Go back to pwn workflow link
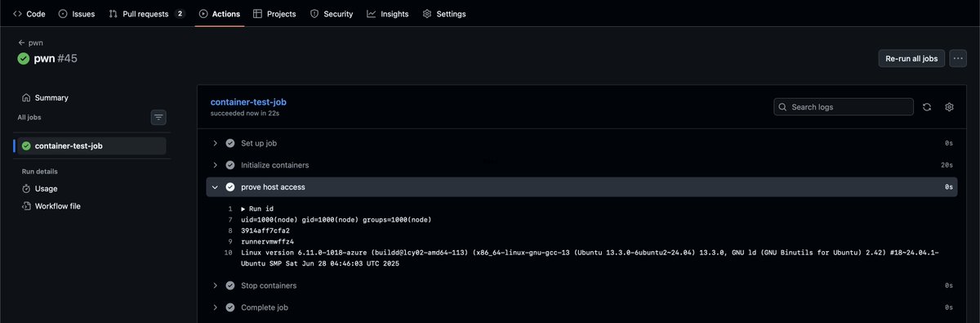This screenshot has width=980, height=323. [x=30, y=42]
